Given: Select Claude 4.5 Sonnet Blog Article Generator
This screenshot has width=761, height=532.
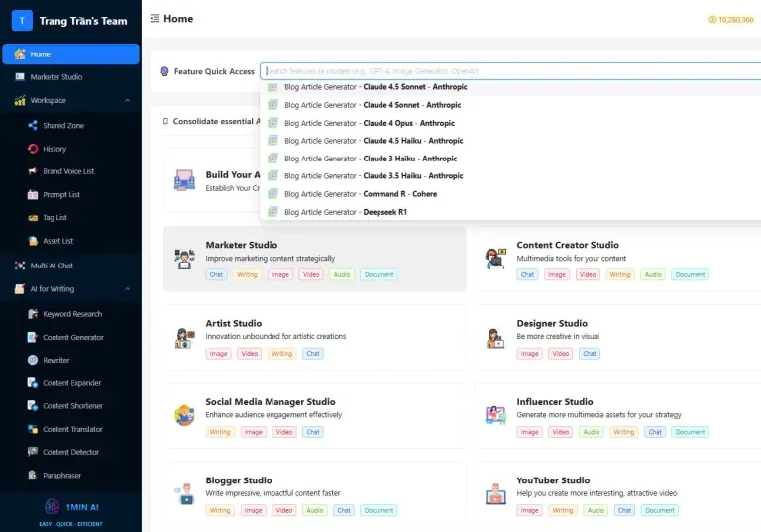Looking at the screenshot, I should [x=511, y=87].
